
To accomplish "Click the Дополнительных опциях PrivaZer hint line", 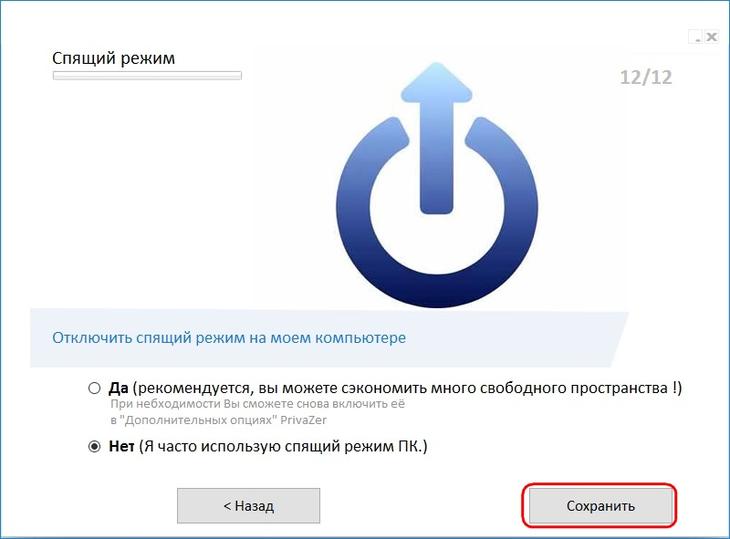I will click(x=218, y=420).
